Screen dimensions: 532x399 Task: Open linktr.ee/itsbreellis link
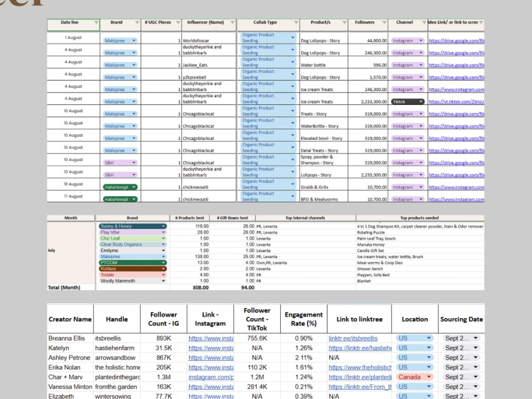click(353, 338)
